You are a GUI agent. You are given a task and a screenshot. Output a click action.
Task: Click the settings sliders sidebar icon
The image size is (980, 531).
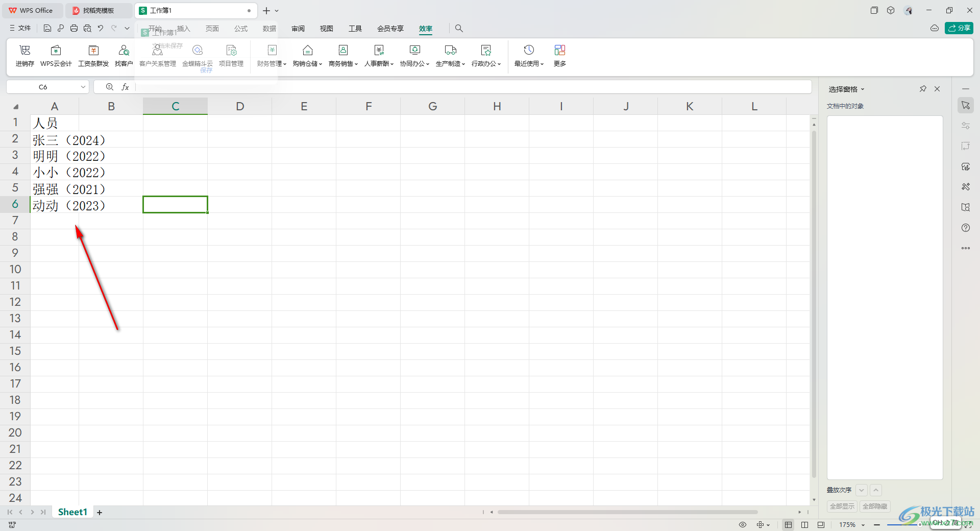tap(966, 126)
